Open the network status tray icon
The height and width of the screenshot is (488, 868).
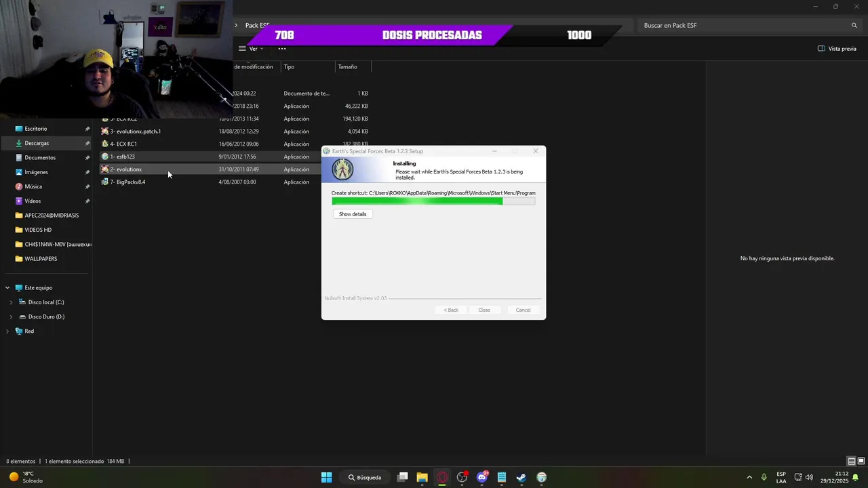(798, 477)
